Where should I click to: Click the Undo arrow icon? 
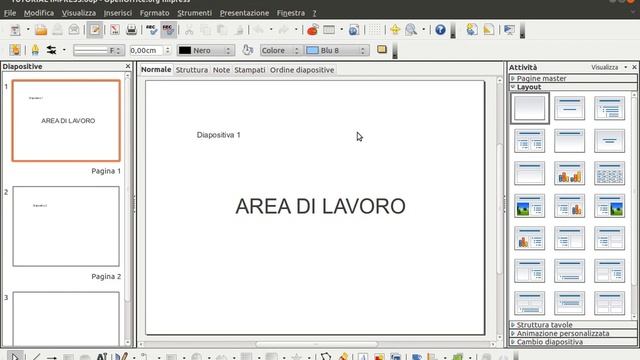(x=258, y=30)
